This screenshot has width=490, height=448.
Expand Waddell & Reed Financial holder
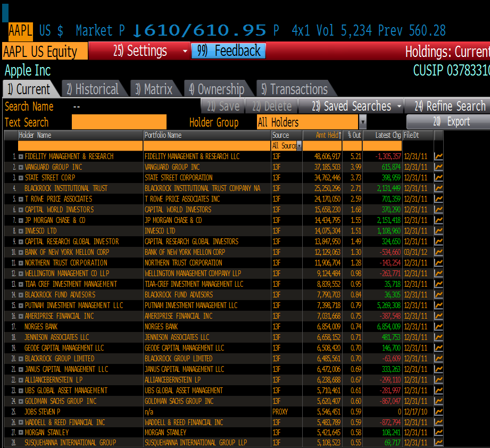coord(21,422)
